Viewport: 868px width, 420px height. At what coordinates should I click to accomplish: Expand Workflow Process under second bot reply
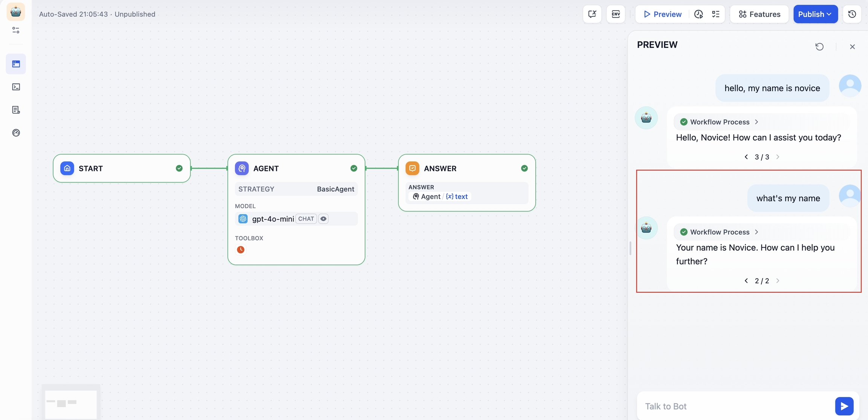coord(719,232)
